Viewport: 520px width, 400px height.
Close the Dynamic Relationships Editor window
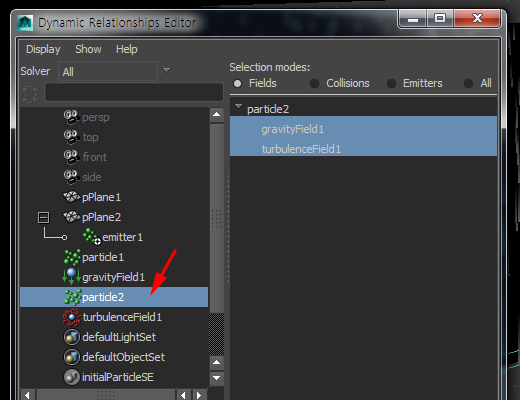coord(477,18)
